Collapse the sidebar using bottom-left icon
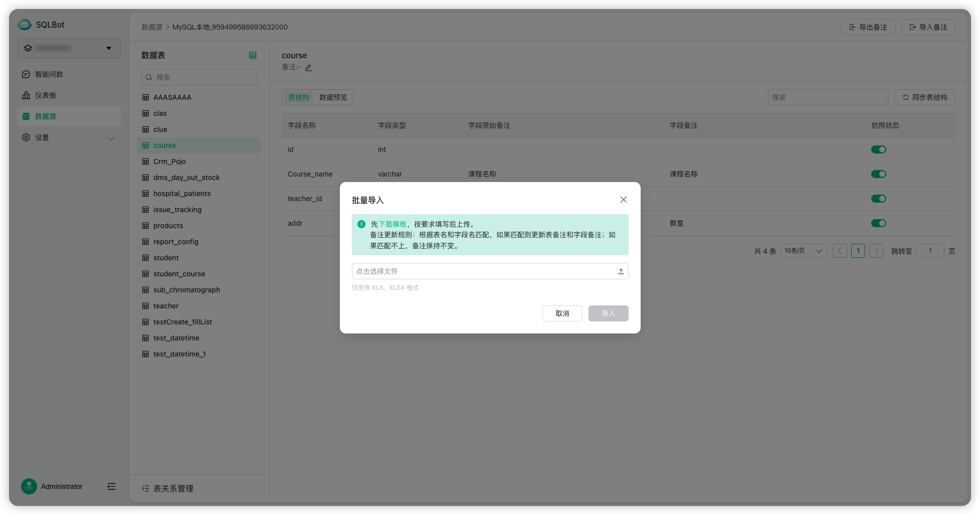 click(x=111, y=486)
